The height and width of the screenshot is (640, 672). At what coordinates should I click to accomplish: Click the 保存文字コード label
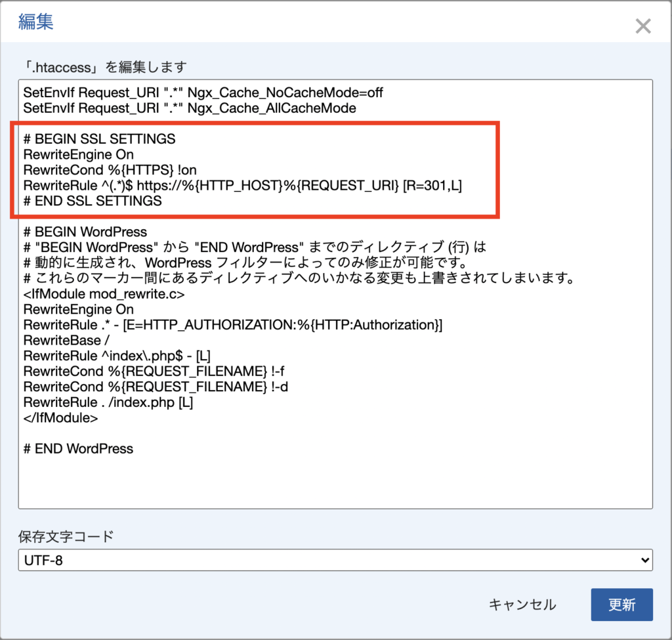click(66, 536)
